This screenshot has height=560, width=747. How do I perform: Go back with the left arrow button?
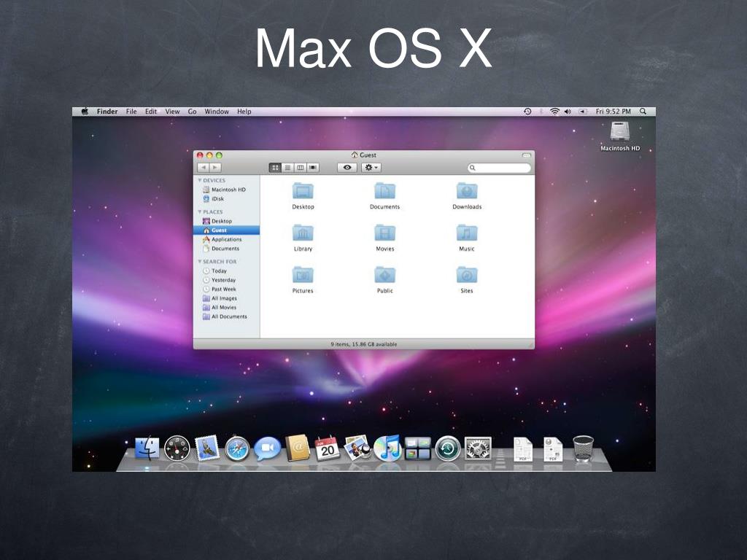pos(204,168)
